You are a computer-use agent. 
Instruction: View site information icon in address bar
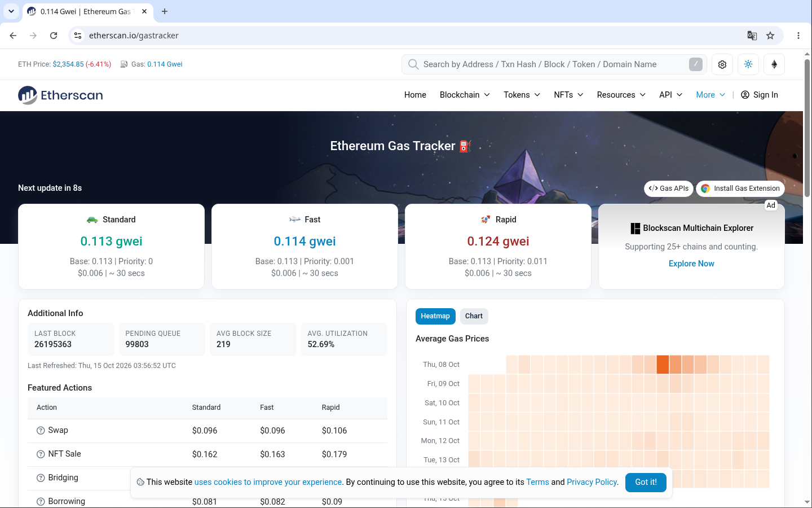78,36
